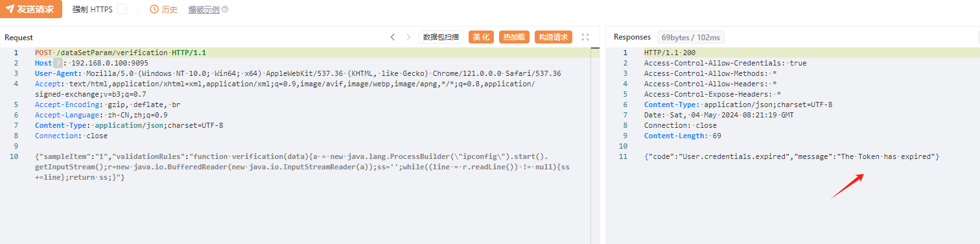Expand the Request panel to fullscreen
980x244 pixels.
585,37
